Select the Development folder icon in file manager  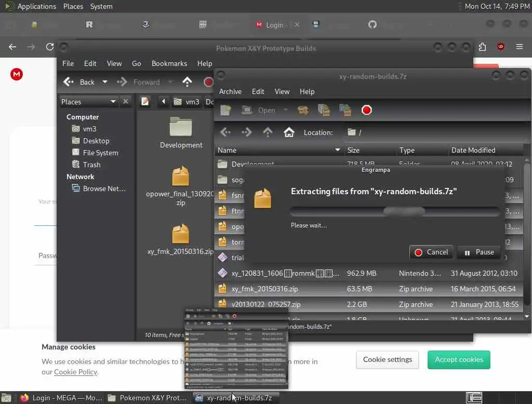pos(181,128)
